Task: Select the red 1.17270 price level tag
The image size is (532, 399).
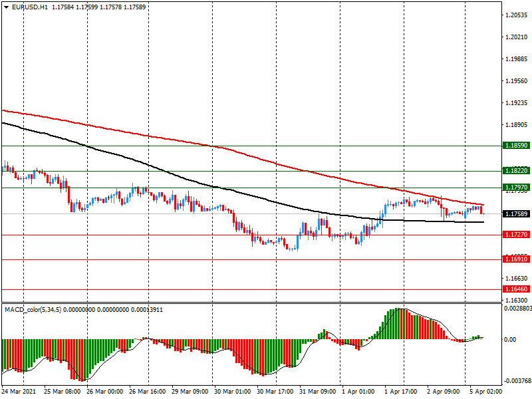Action: (x=516, y=235)
